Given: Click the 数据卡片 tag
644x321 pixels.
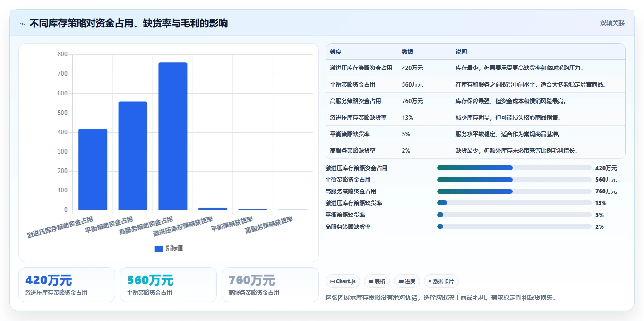Looking at the screenshot, I should (441, 281).
